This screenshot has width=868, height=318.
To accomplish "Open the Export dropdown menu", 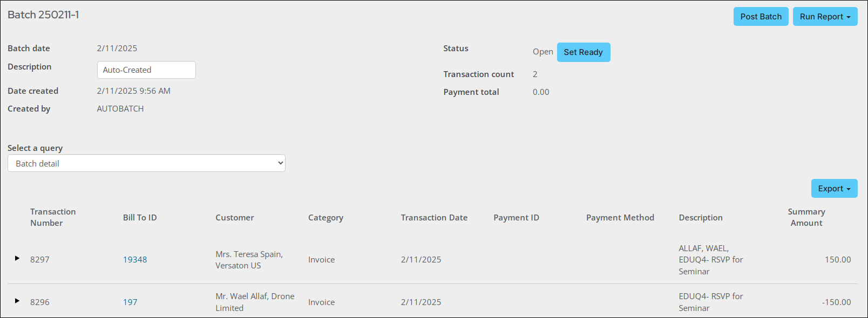I will tap(834, 189).
